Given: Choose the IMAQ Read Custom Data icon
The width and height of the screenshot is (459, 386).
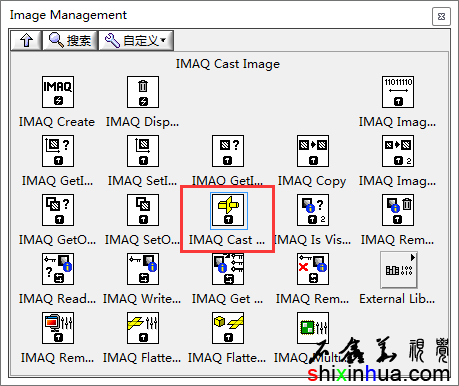Looking at the screenshot, I should (x=58, y=269).
